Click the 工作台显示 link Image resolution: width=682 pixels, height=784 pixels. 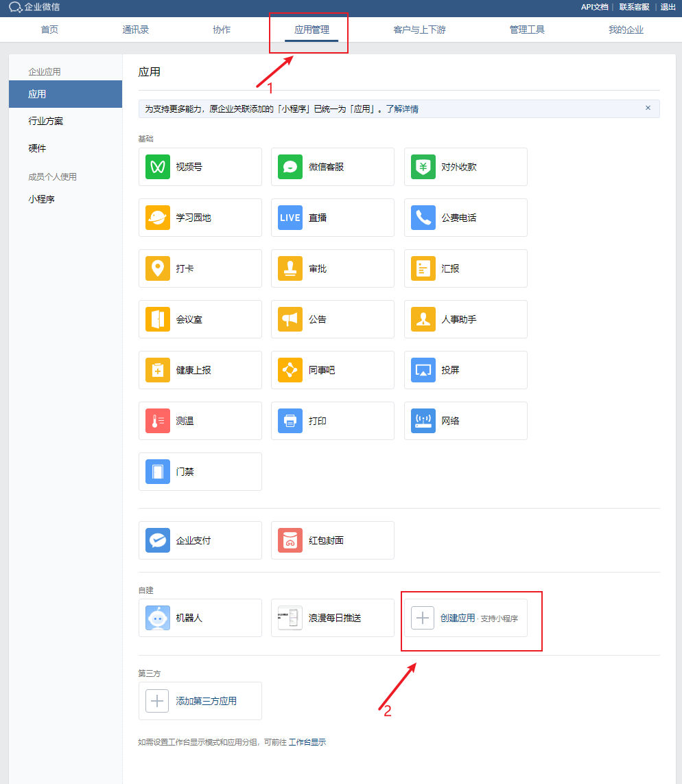click(307, 742)
